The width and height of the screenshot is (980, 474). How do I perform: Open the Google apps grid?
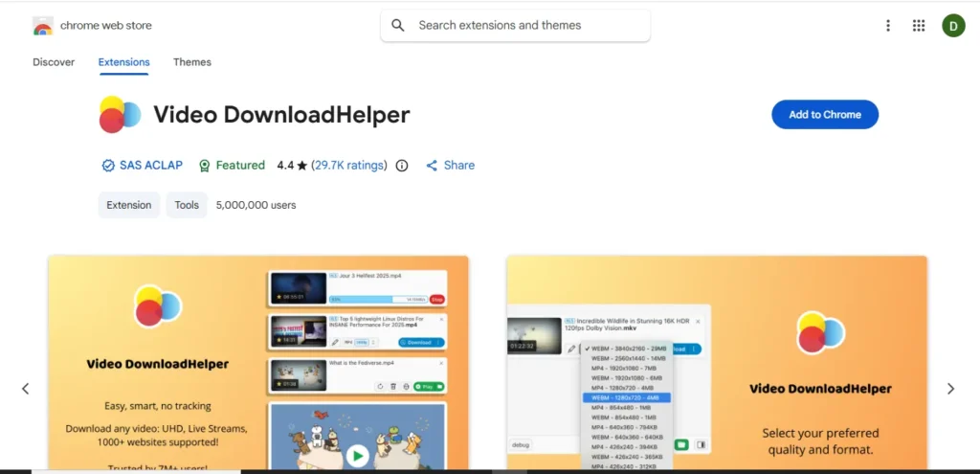[918, 26]
